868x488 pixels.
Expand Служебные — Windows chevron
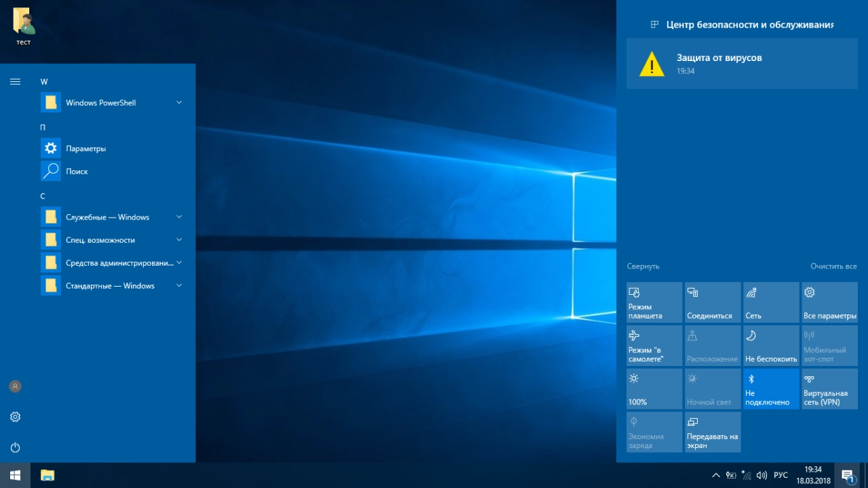[x=179, y=217]
